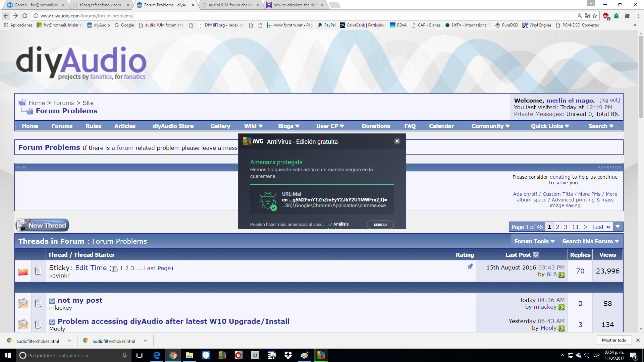Image resolution: width=644 pixels, height=362 pixels.
Task: Go to page 2 of the thread list
Action: pyautogui.click(x=557, y=227)
